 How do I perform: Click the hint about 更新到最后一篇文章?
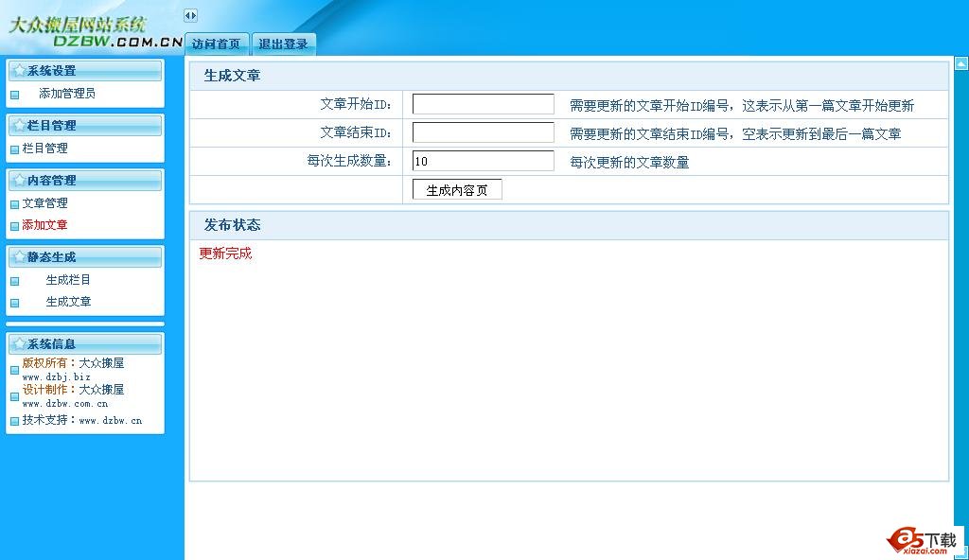click(735, 134)
